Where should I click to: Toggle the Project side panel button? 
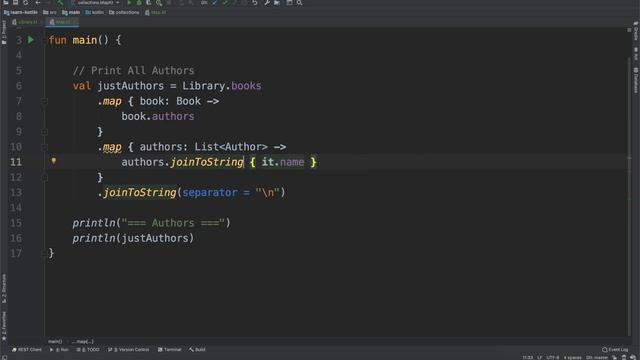coord(4,33)
